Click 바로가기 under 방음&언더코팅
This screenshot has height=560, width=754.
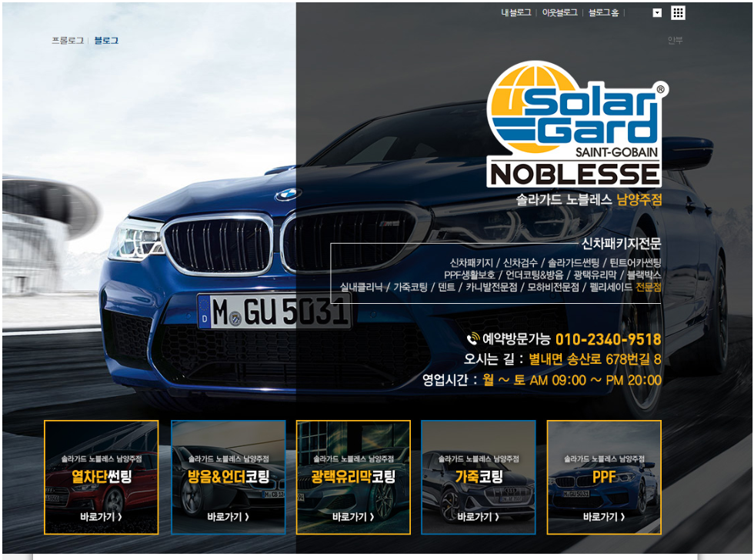pyautogui.click(x=228, y=517)
